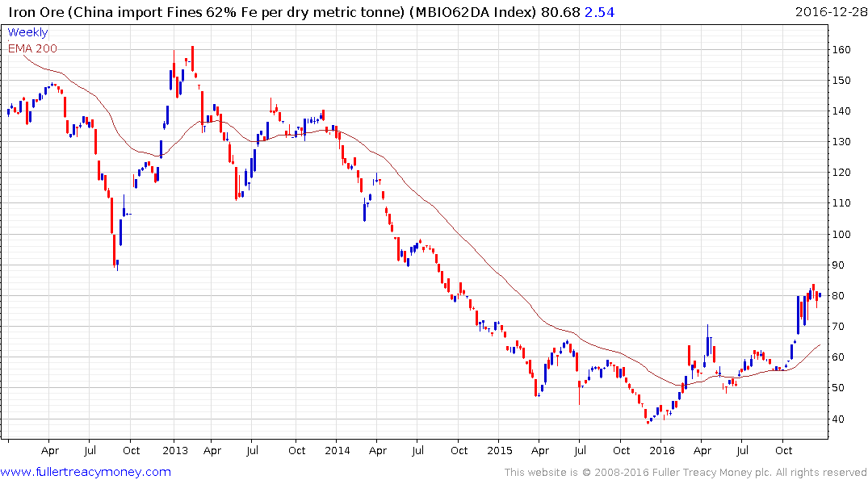Click the 2014 year label on time axis
Viewport: 868px width, 484px height.
338,451
